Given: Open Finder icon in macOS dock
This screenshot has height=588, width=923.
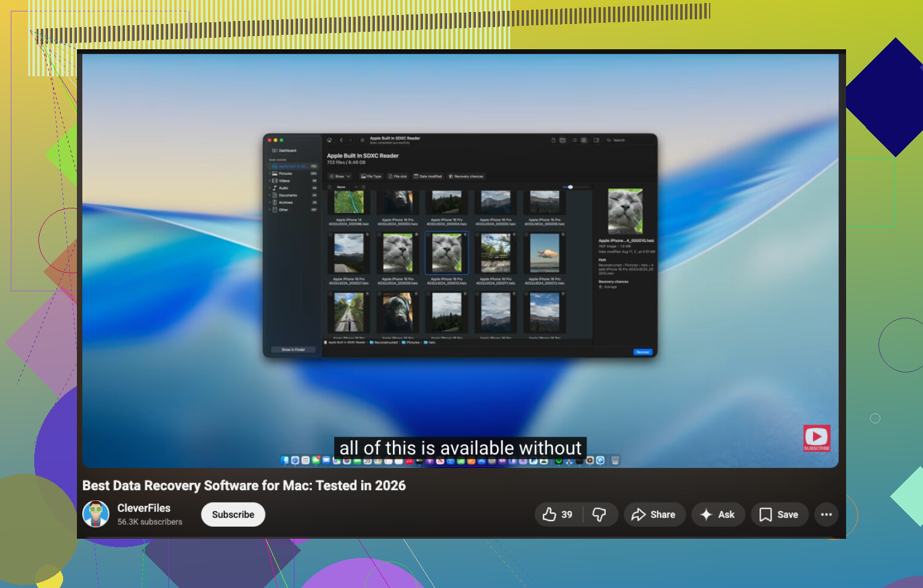Looking at the screenshot, I should coord(285,460).
